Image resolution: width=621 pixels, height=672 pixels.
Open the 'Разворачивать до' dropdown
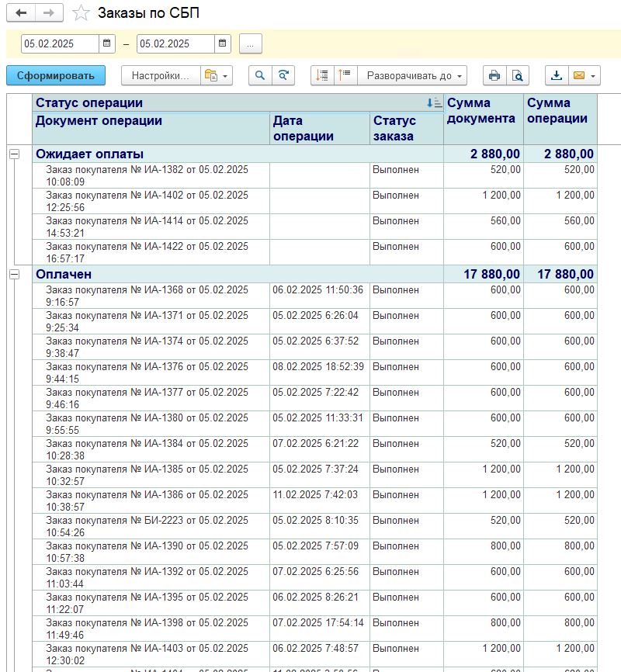[x=411, y=75]
